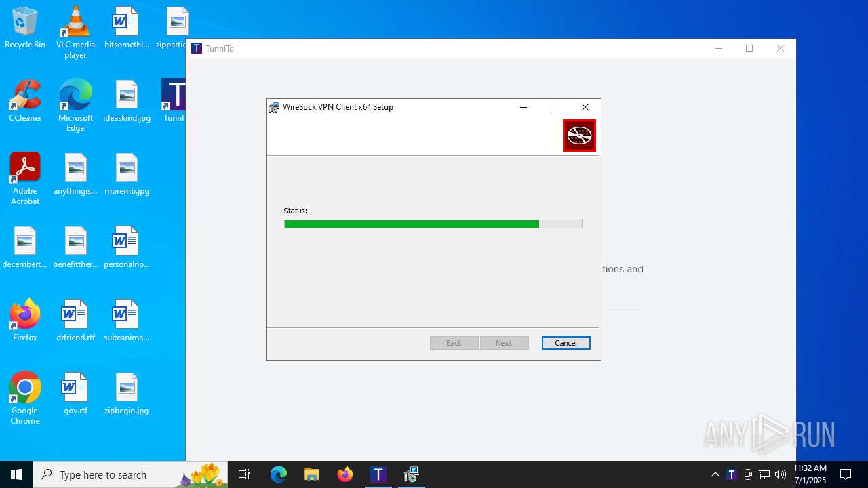Close the WireSock setup dialog
This screenshot has width=868, height=488.
(x=585, y=107)
